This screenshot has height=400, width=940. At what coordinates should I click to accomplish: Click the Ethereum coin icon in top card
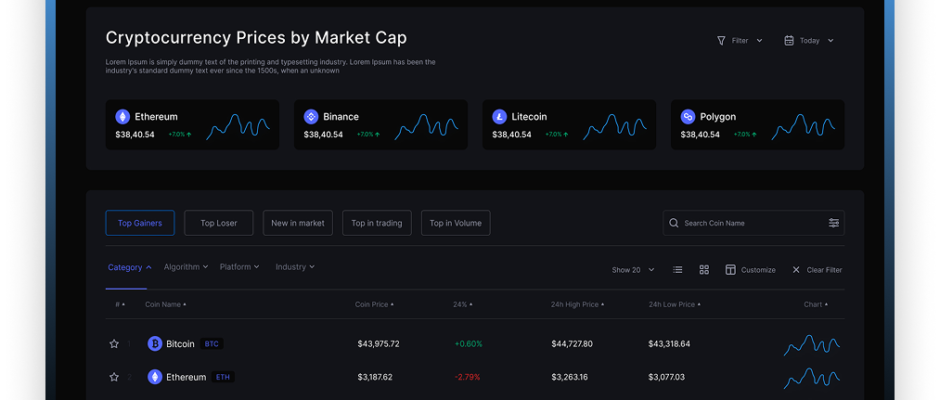[123, 116]
